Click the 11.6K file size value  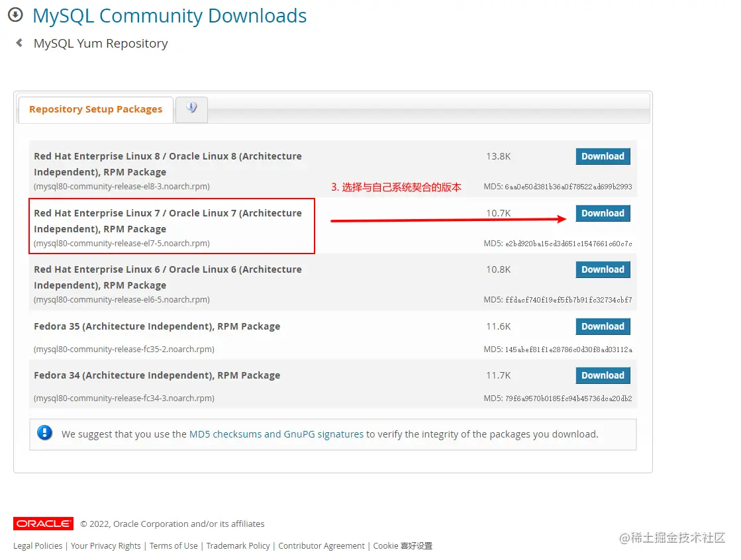tap(499, 326)
